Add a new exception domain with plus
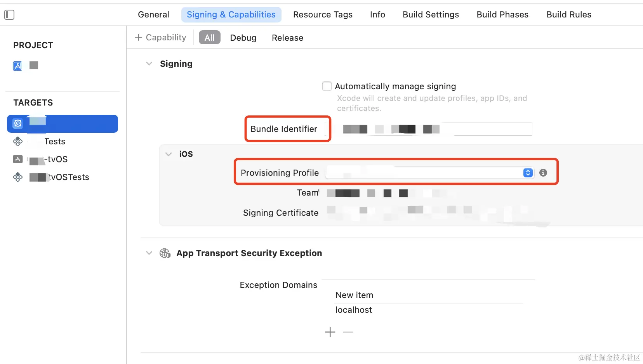Viewport: 643px width, 364px height. pos(330,332)
